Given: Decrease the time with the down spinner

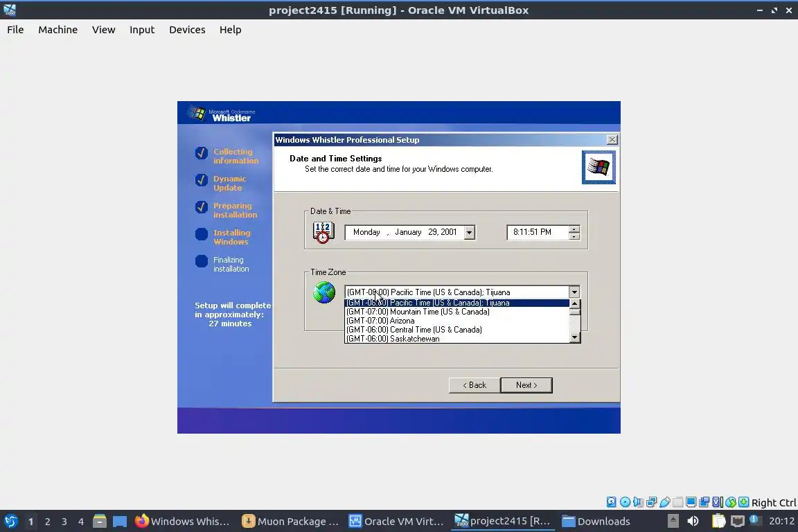Looking at the screenshot, I should point(574,236).
